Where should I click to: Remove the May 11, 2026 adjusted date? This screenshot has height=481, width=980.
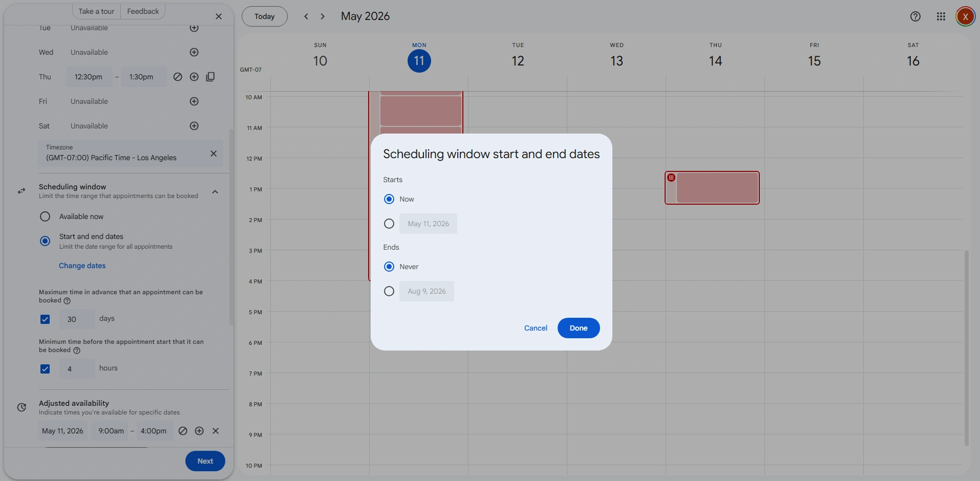[x=216, y=431]
